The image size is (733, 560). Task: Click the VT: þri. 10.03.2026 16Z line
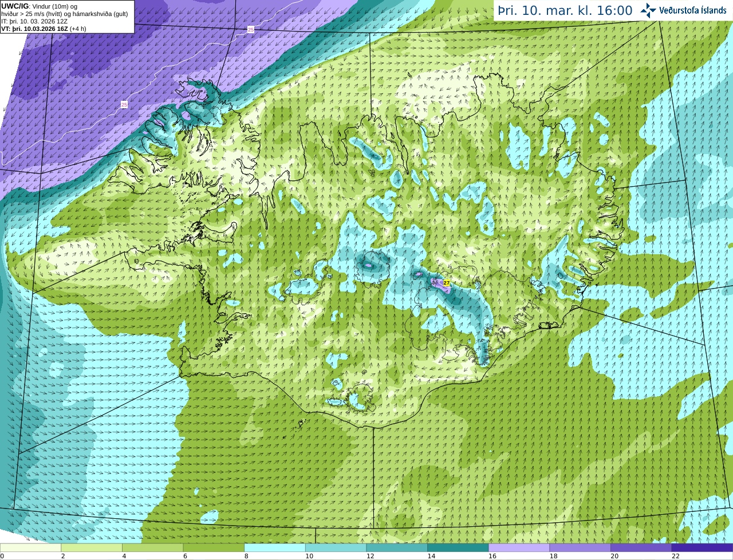tap(44, 29)
